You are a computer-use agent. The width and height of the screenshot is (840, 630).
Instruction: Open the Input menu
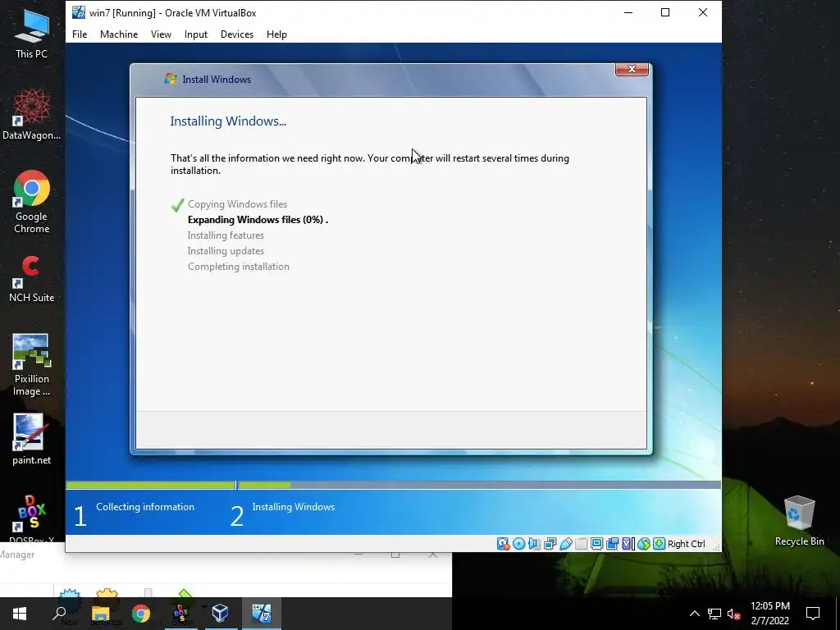tap(195, 34)
